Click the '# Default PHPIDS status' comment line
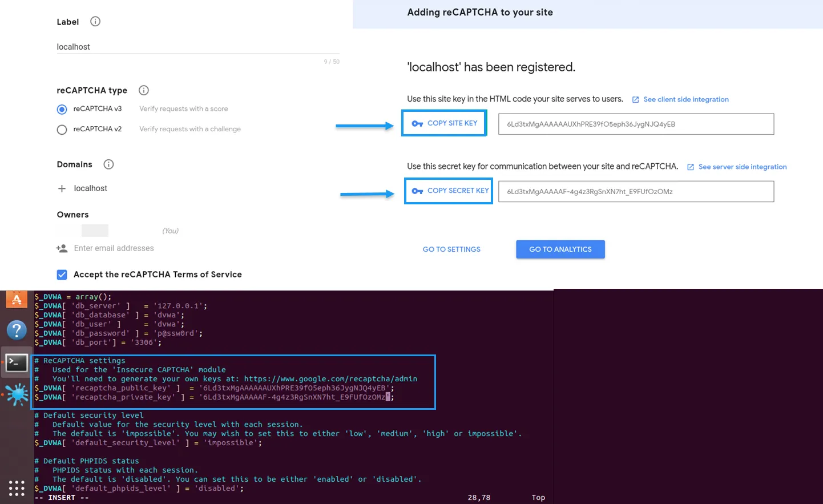 [x=87, y=461]
